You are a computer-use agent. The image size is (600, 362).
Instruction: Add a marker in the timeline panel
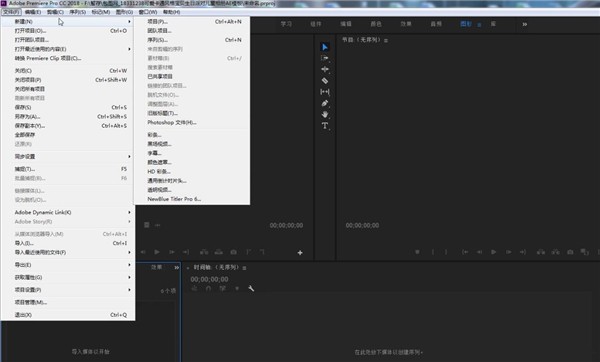237,289
